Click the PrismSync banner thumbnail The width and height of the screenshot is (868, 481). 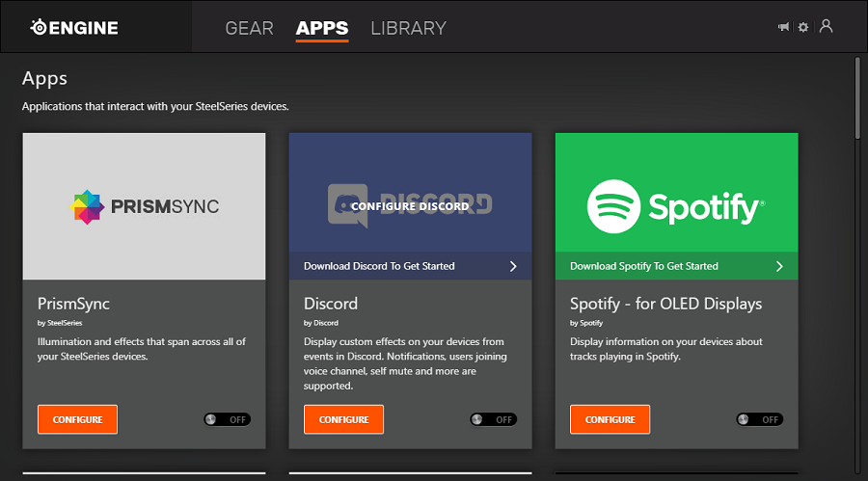point(144,206)
